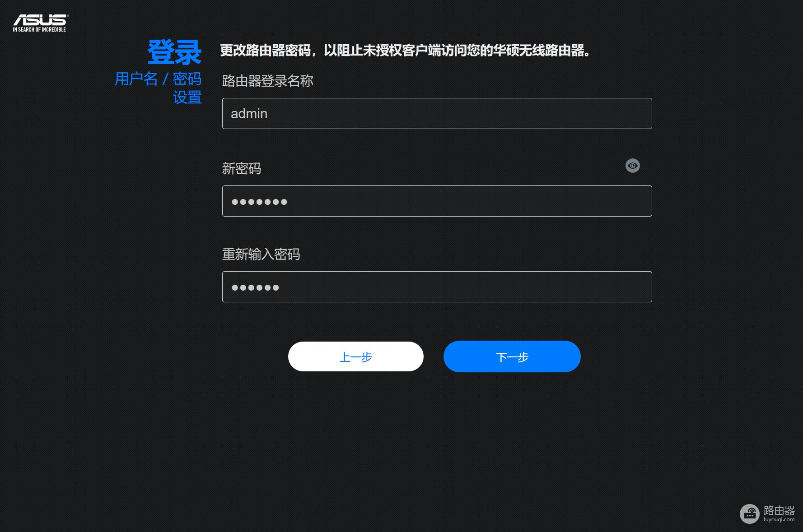Click the 下一步 (next step) button
This screenshot has width=803, height=532.
point(512,356)
